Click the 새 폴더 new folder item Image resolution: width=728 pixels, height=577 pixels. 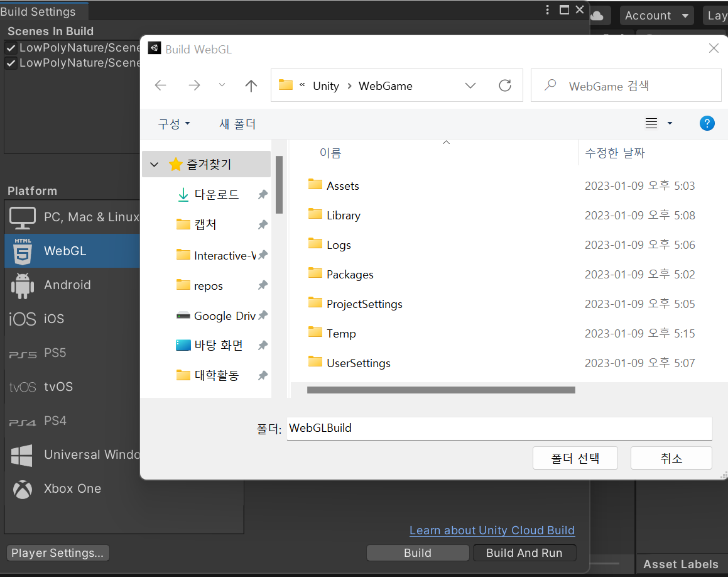click(237, 124)
